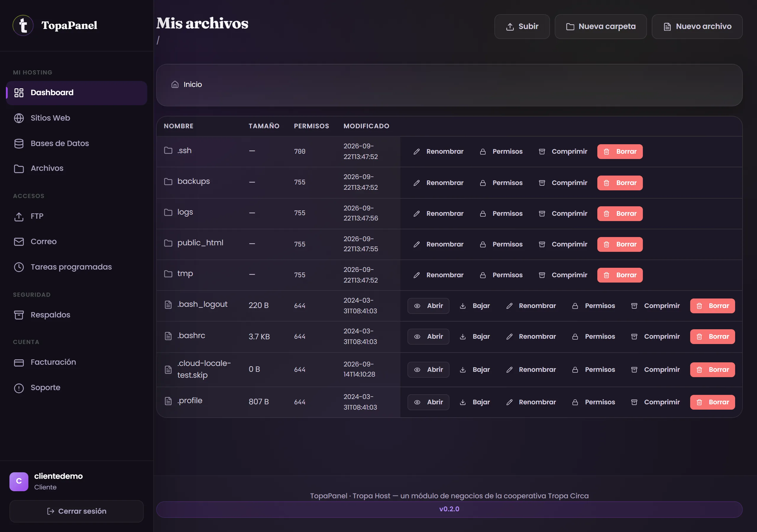Image resolution: width=757 pixels, height=532 pixels.
Task: Go to Respaldos section
Action: (77, 315)
